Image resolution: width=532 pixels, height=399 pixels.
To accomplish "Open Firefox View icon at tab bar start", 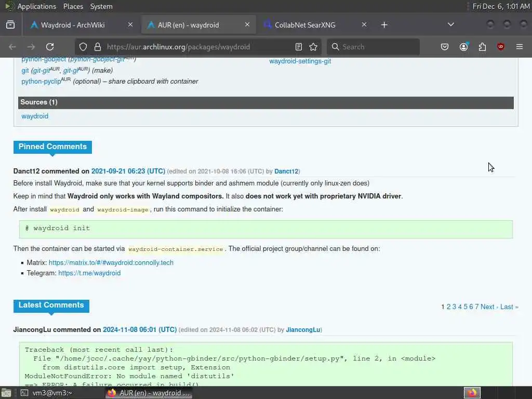I will [x=10, y=25].
